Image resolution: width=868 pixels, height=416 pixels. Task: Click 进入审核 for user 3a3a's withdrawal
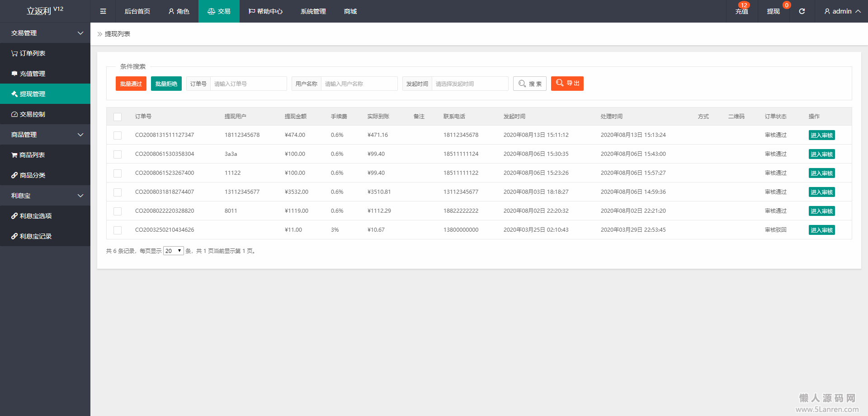point(821,154)
